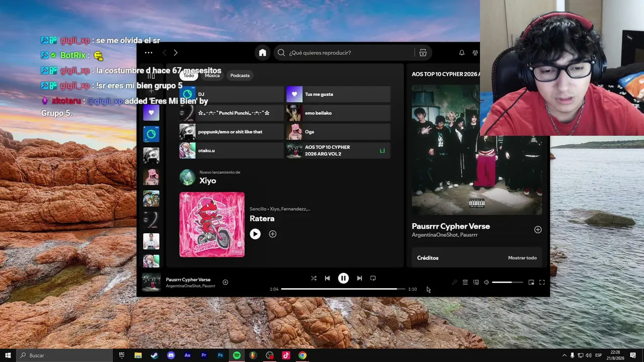
Task: Enter full screen mode in Spotify
Action: [x=542, y=283]
